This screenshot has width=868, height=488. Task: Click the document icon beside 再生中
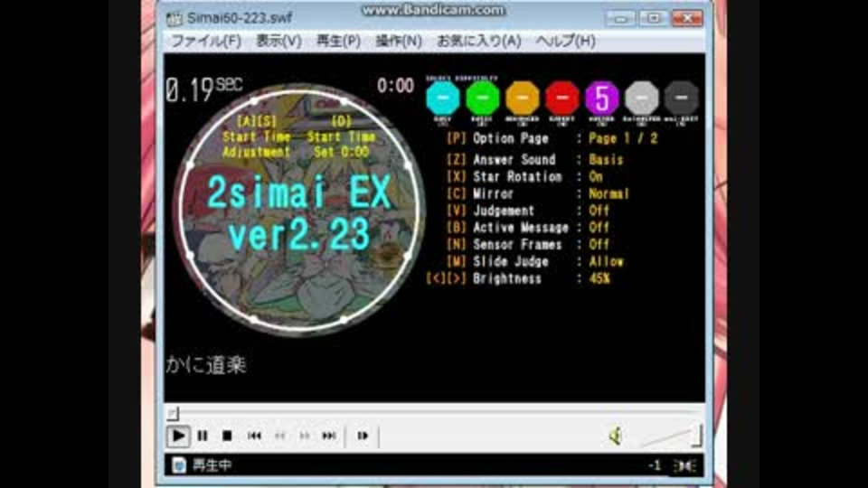178,465
